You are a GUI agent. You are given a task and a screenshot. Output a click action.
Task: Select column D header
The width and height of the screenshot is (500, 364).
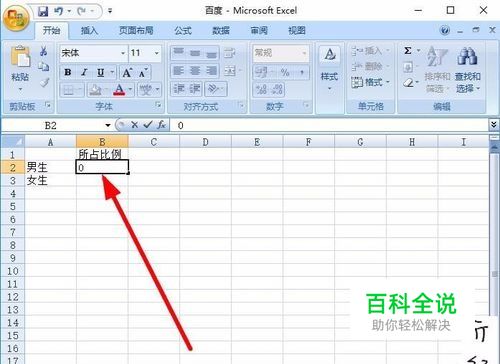point(205,142)
